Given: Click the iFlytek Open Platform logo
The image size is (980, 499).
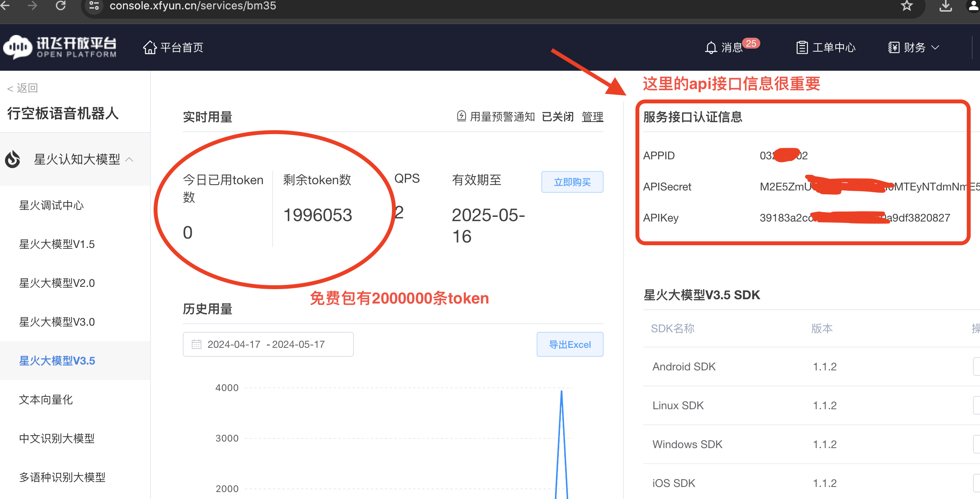Looking at the screenshot, I should (x=60, y=48).
